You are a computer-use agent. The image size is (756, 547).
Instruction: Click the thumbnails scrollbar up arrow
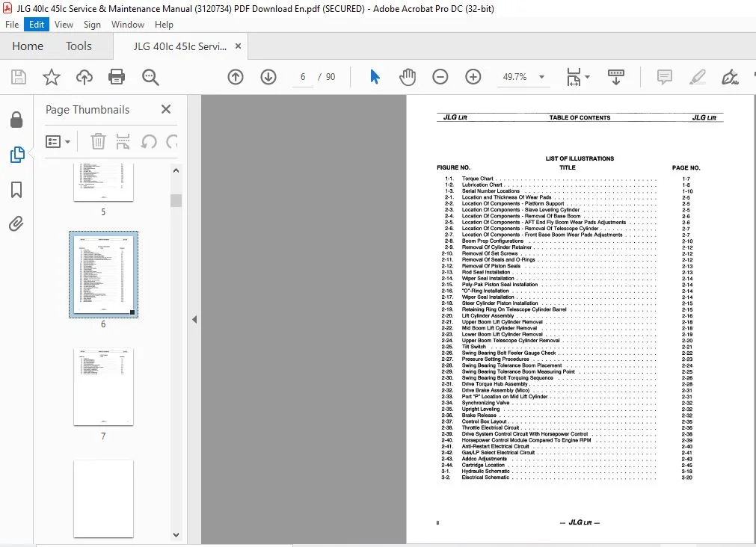(x=176, y=170)
